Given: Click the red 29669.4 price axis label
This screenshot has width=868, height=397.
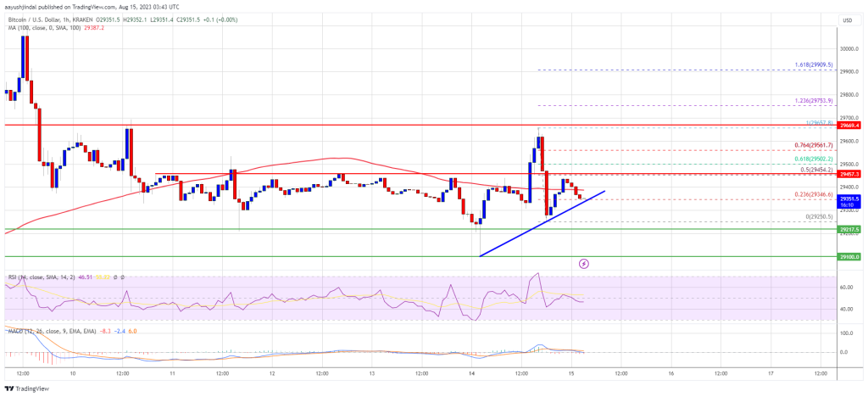Looking at the screenshot, I should (x=848, y=126).
